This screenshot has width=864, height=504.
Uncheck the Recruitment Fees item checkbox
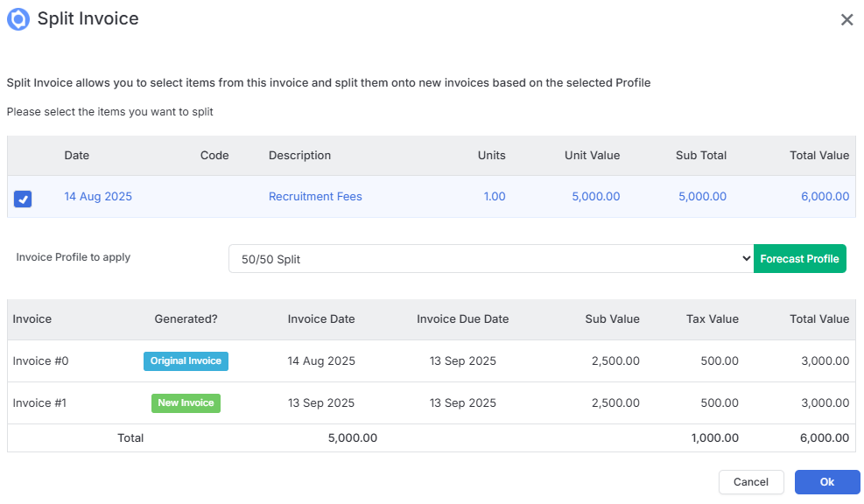point(23,199)
